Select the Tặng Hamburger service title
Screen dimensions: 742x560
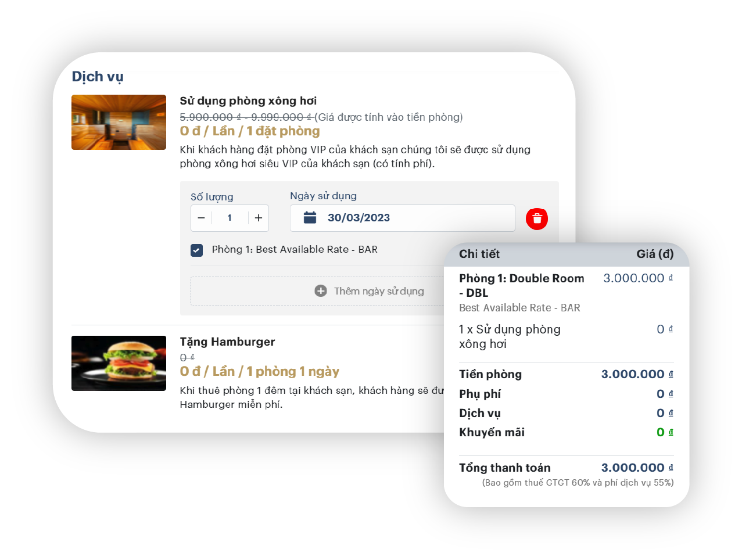pos(227,342)
